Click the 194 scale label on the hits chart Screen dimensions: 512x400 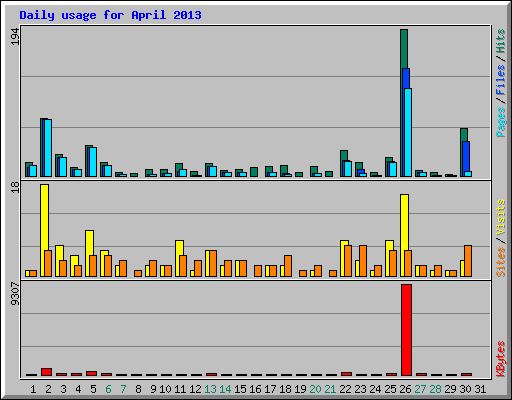point(15,36)
